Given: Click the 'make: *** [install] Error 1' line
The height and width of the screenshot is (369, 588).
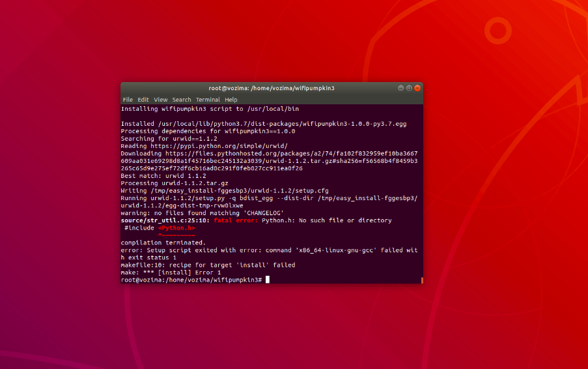Looking at the screenshot, I should (171, 273).
